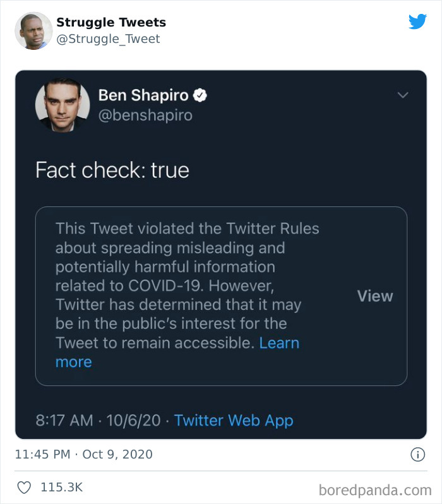This screenshot has width=442, height=504.
Task: Open Ben Shapiro's profile avatar
Action: tap(63, 105)
